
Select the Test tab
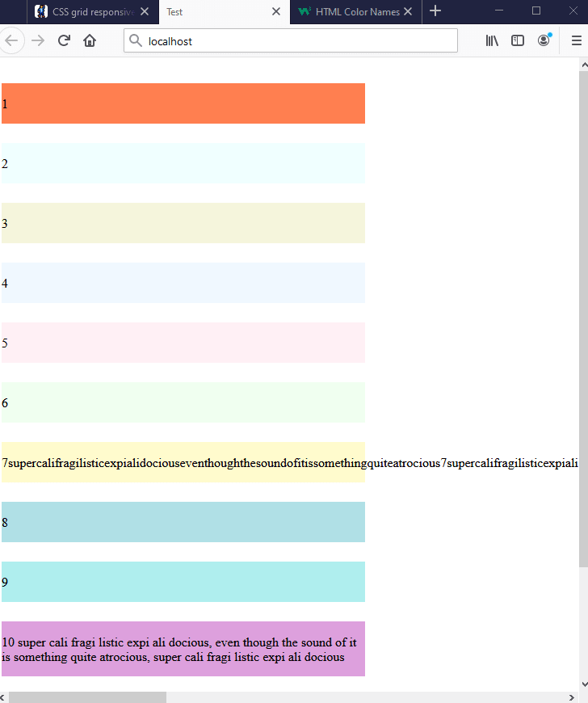pyautogui.click(x=224, y=11)
